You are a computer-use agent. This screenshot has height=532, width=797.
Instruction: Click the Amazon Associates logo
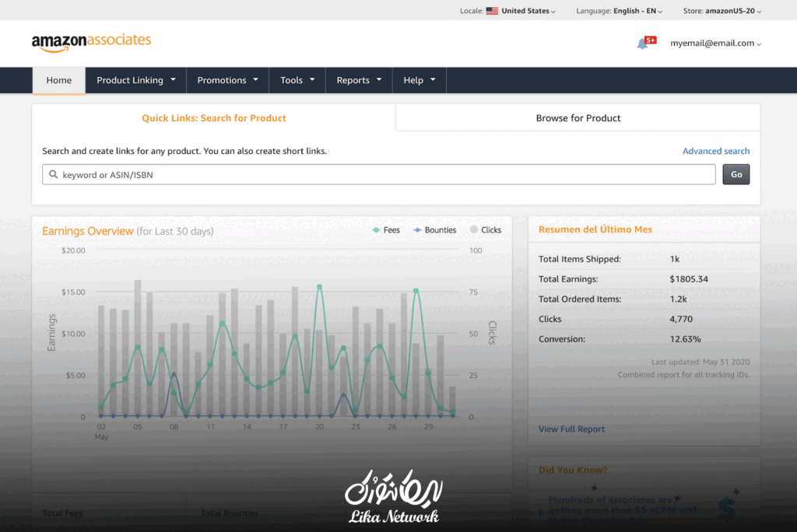click(91, 44)
